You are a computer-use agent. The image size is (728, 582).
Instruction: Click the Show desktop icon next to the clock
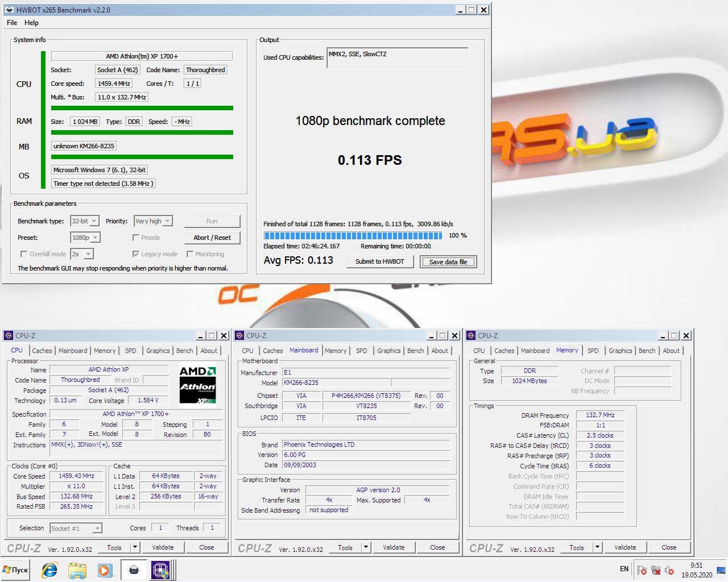coord(721,570)
